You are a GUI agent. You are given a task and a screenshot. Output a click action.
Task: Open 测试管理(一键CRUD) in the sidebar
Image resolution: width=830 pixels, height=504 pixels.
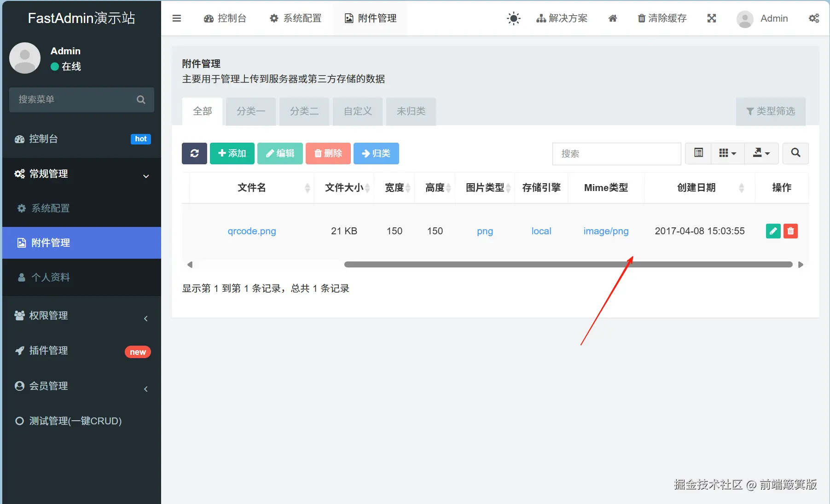(x=81, y=421)
